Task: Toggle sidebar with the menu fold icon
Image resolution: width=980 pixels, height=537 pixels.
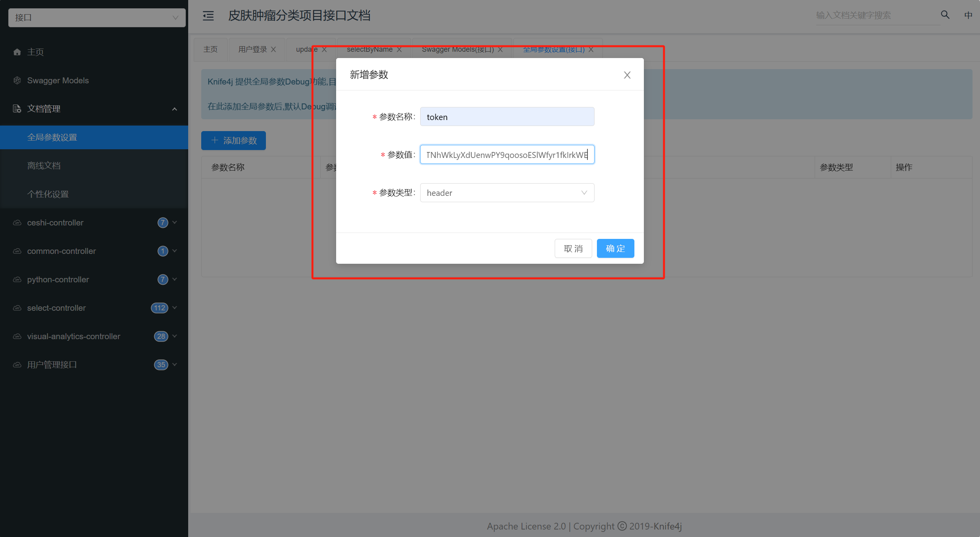Action: click(x=208, y=16)
